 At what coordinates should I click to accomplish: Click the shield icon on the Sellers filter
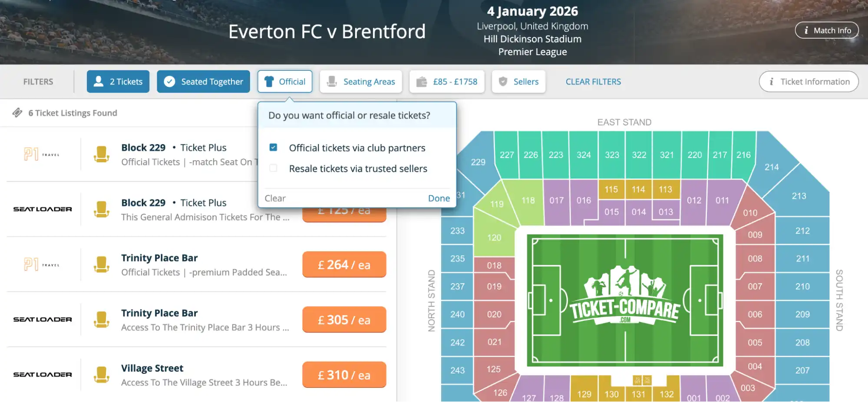point(503,81)
